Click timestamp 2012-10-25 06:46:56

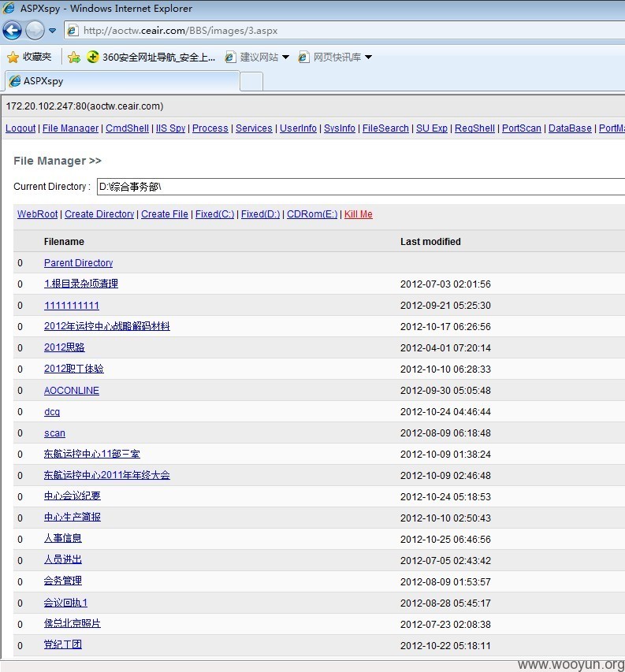pos(445,539)
